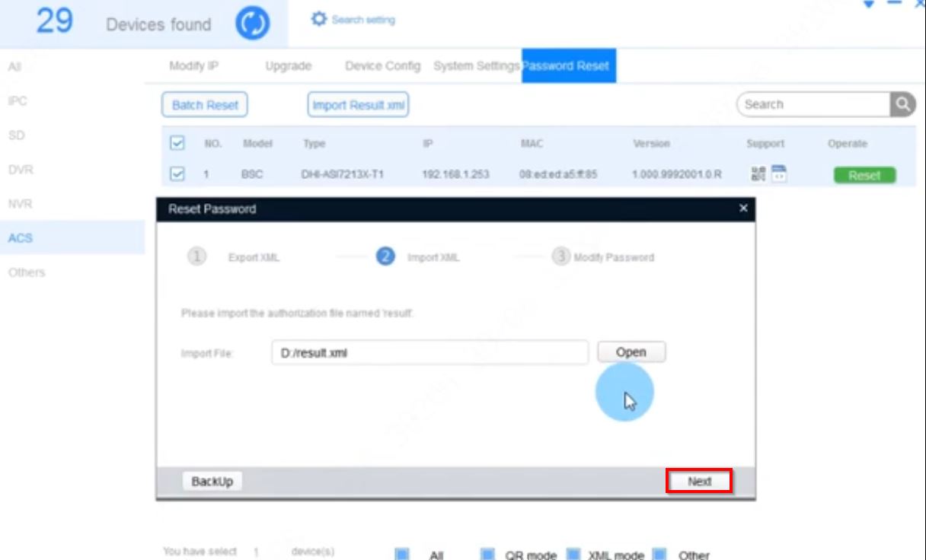Toggle the QR mode filter checkbox

(489, 555)
